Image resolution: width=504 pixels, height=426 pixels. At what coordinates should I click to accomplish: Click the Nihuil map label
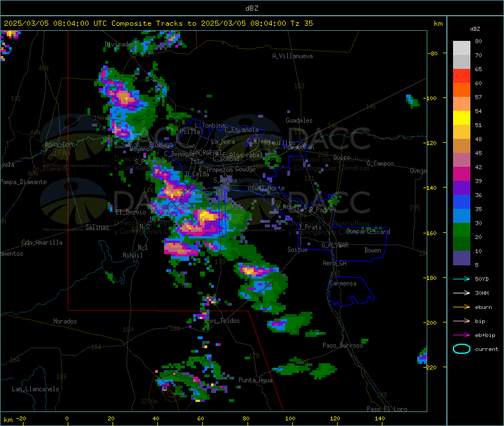tap(132, 255)
